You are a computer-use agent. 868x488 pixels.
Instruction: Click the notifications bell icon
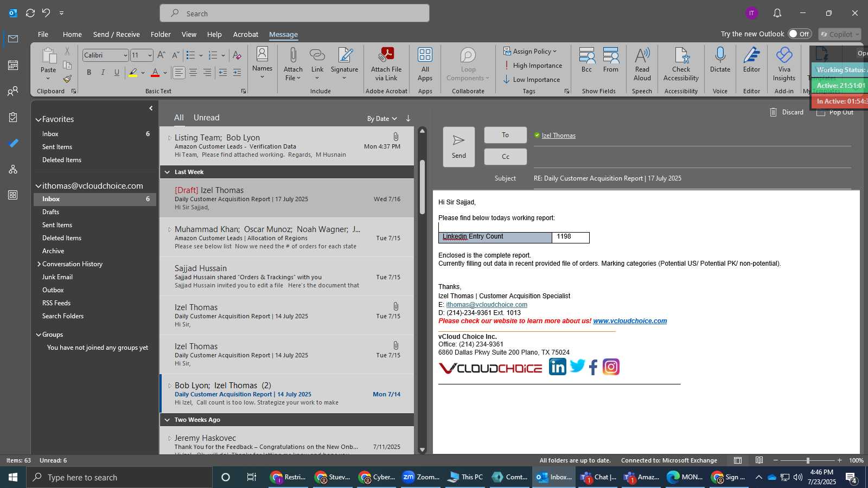click(x=777, y=13)
